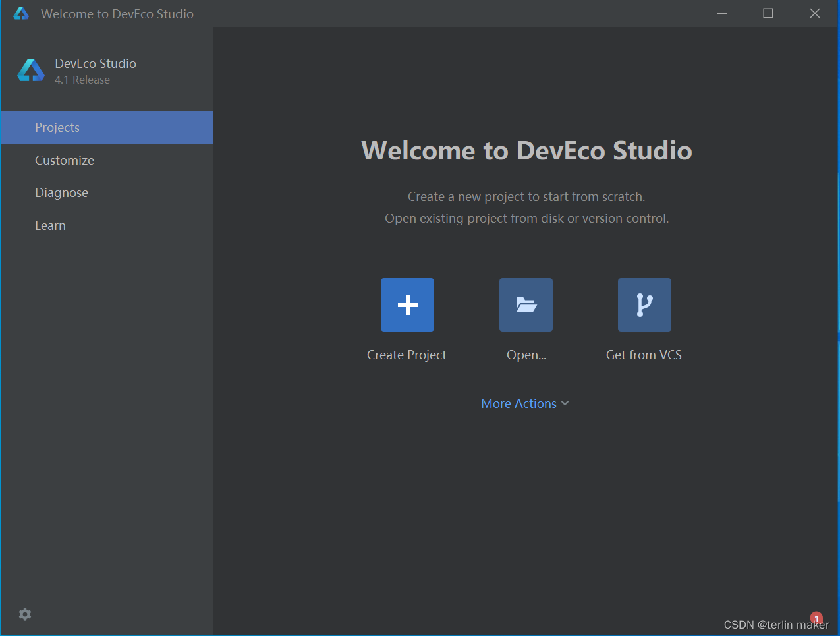Minimize the DevEco Studio window
The height and width of the screenshot is (636, 840).
722,13
